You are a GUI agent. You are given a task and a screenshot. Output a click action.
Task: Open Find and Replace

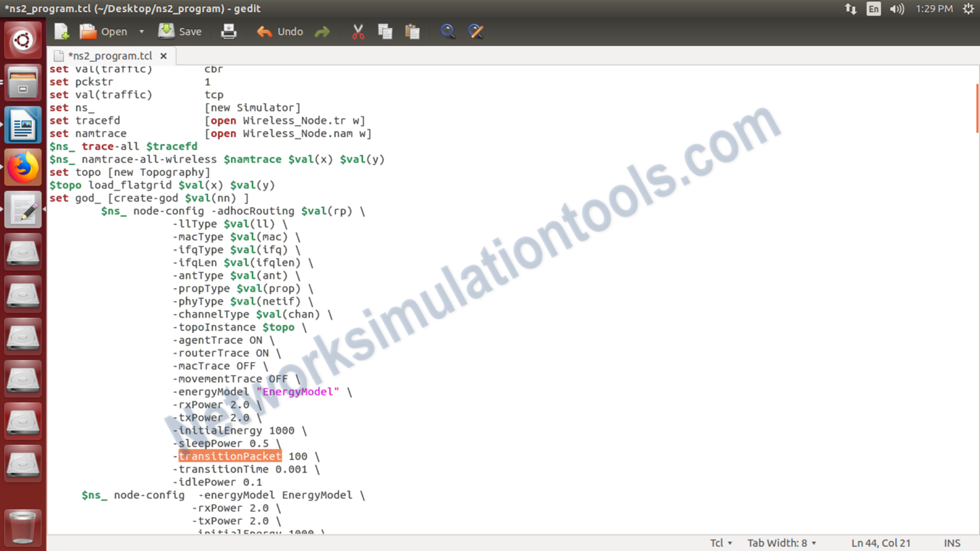tap(476, 31)
